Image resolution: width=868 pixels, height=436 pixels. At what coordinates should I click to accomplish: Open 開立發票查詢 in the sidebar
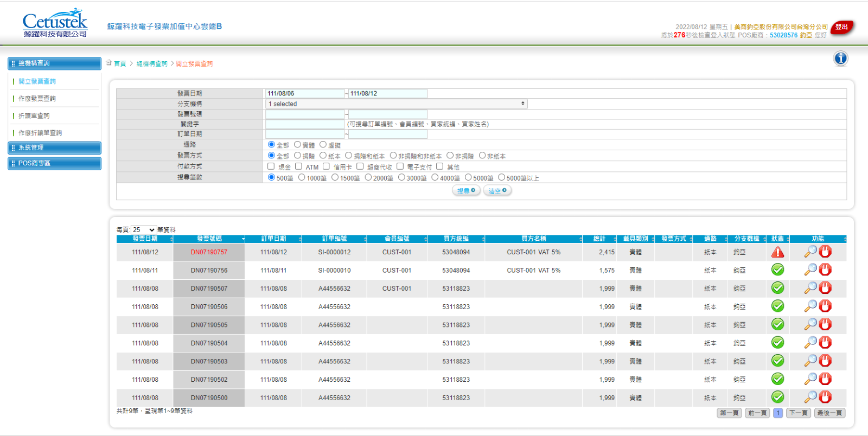click(37, 81)
